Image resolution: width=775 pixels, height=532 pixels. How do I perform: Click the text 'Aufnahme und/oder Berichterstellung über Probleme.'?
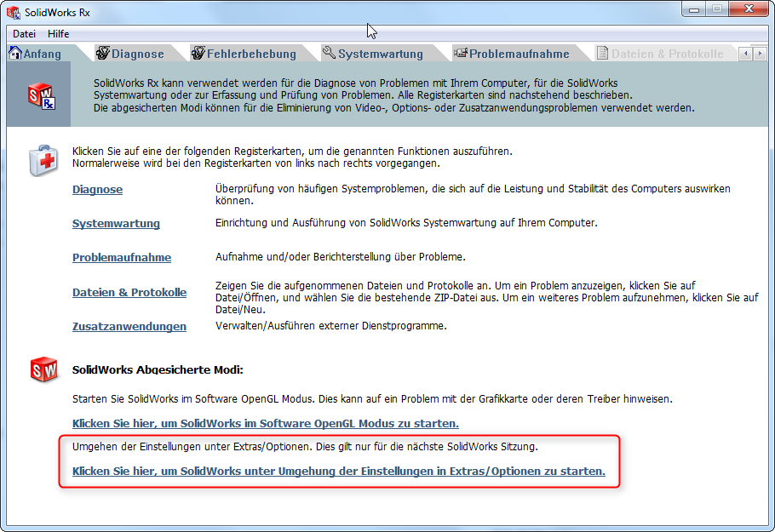click(341, 257)
